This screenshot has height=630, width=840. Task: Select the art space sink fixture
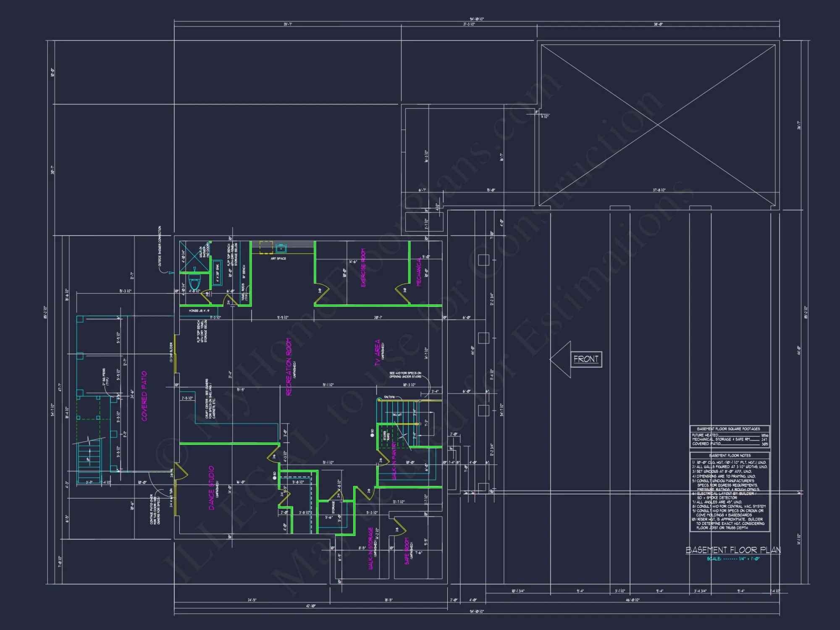[281, 249]
